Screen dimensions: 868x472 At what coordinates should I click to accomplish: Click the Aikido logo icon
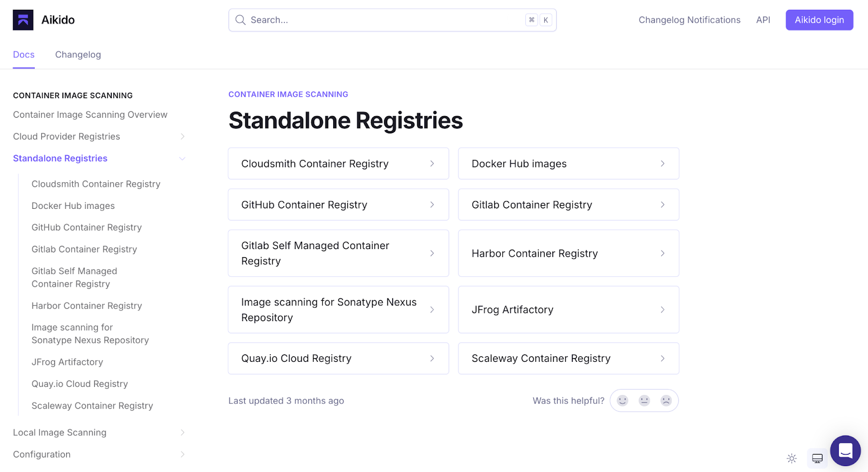tap(23, 20)
